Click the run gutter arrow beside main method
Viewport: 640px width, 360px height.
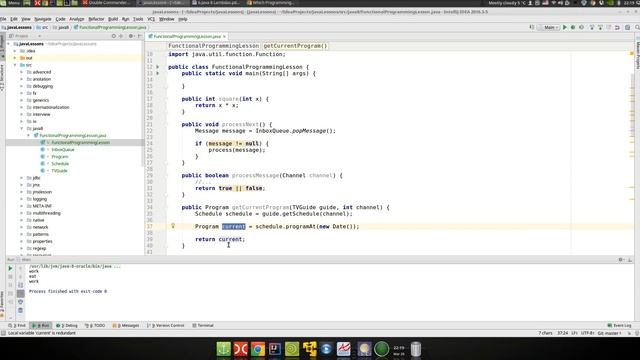click(x=158, y=73)
